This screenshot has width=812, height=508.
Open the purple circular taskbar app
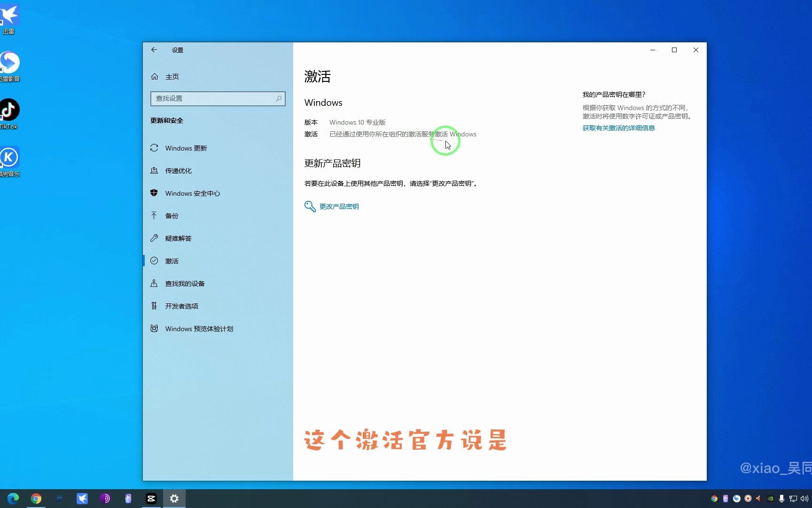click(x=105, y=499)
